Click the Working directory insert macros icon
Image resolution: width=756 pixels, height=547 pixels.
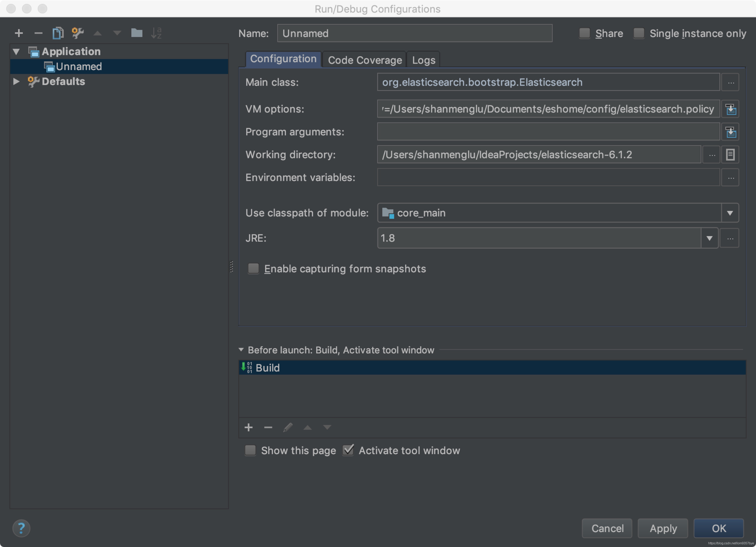[x=730, y=155]
